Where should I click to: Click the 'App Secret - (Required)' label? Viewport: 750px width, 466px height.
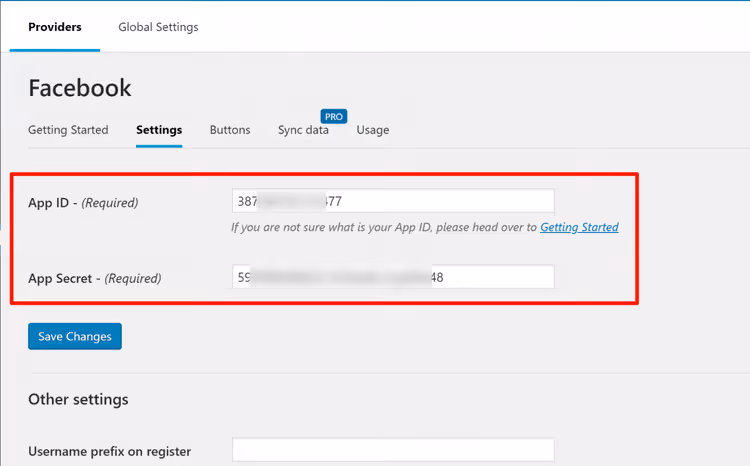(95, 278)
